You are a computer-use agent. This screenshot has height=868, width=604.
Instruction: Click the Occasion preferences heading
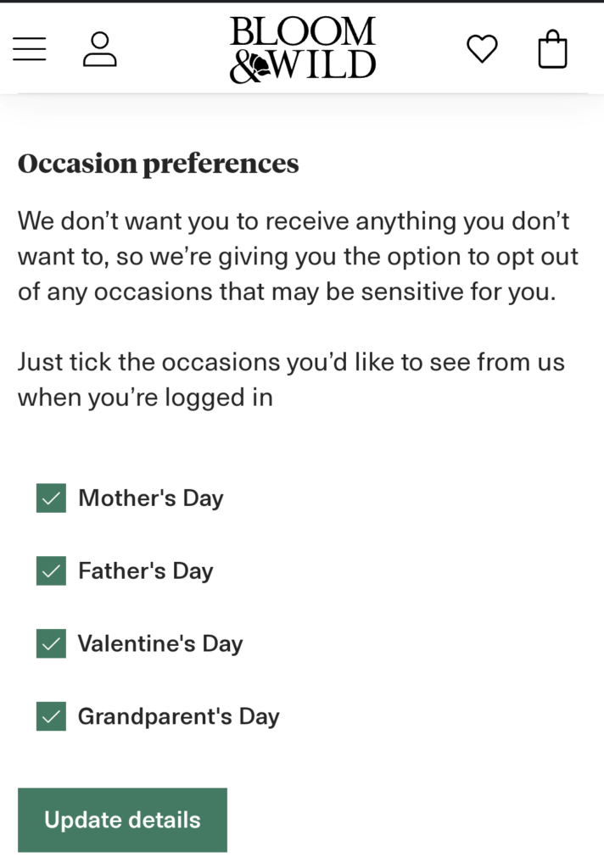(157, 164)
